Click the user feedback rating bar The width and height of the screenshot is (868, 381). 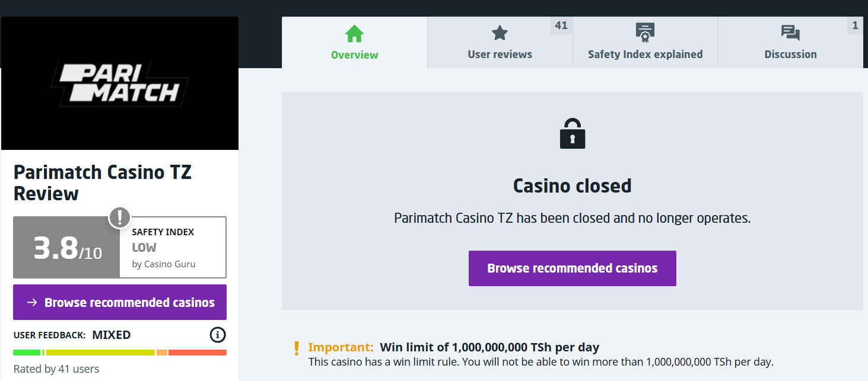(120, 353)
